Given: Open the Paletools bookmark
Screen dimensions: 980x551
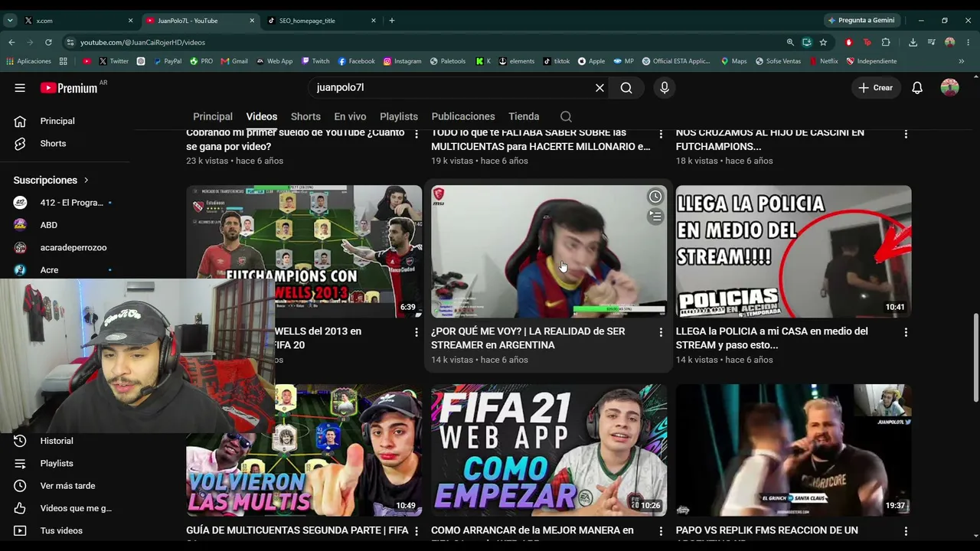Looking at the screenshot, I should (x=448, y=61).
